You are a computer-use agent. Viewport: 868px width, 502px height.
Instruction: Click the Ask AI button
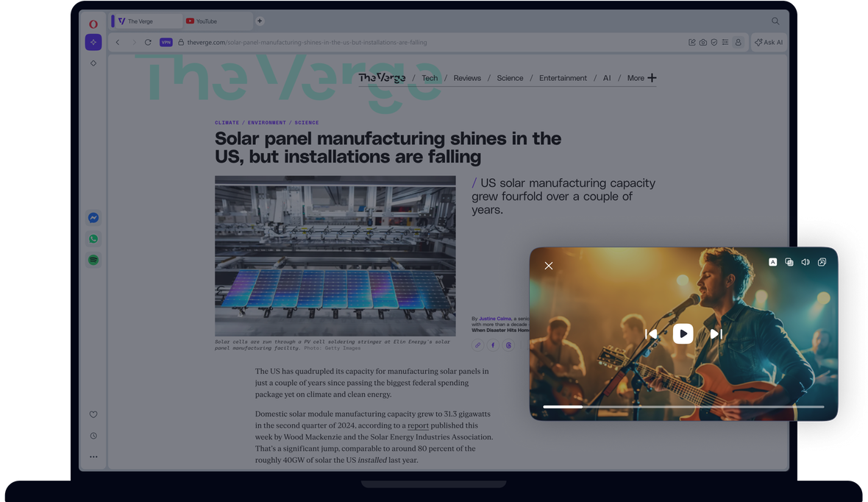[769, 43]
